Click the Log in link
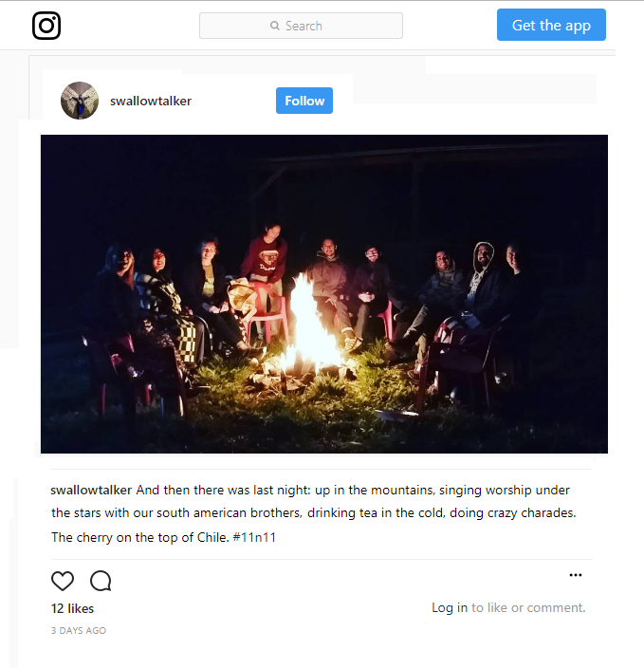The width and height of the screenshot is (644, 668). (450, 607)
